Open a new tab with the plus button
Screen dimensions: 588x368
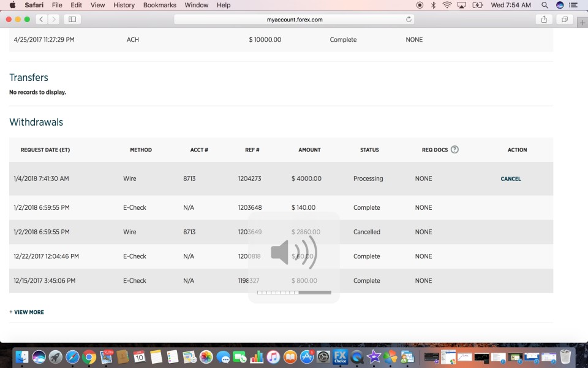tap(582, 23)
